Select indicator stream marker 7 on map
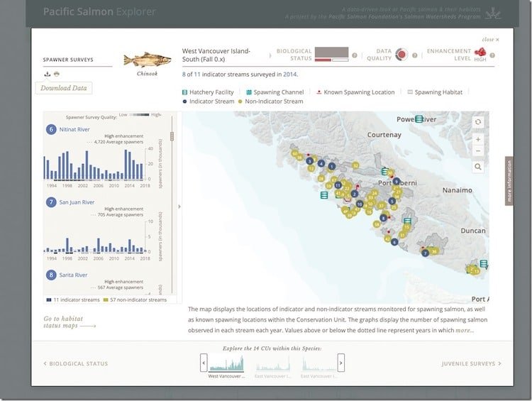The image size is (532, 401). pos(425,253)
